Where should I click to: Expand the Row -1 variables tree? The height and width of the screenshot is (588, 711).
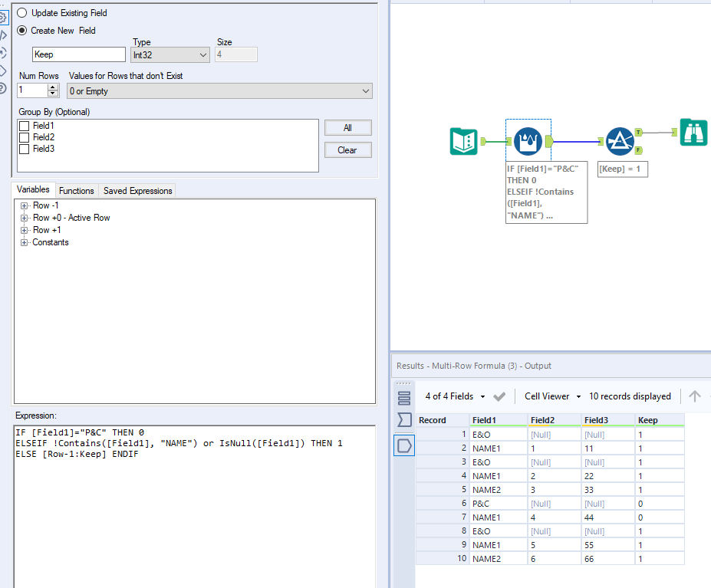(x=22, y=205)
